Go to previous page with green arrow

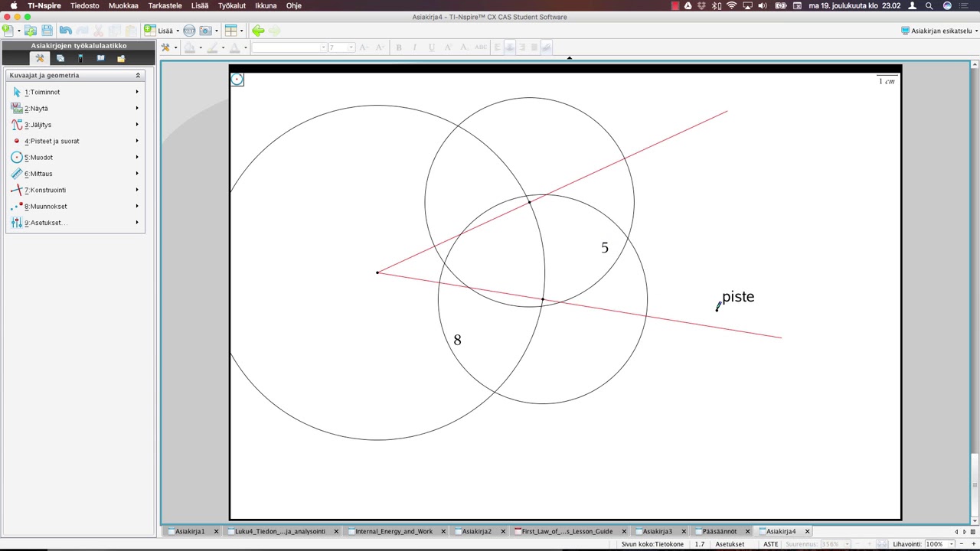click(x=258, y=31)
